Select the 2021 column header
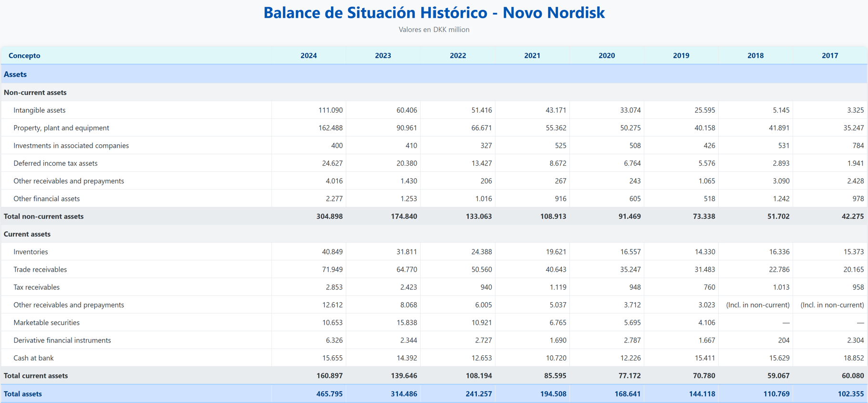Viewport: 868px width, 403px height. coord(532,55)
